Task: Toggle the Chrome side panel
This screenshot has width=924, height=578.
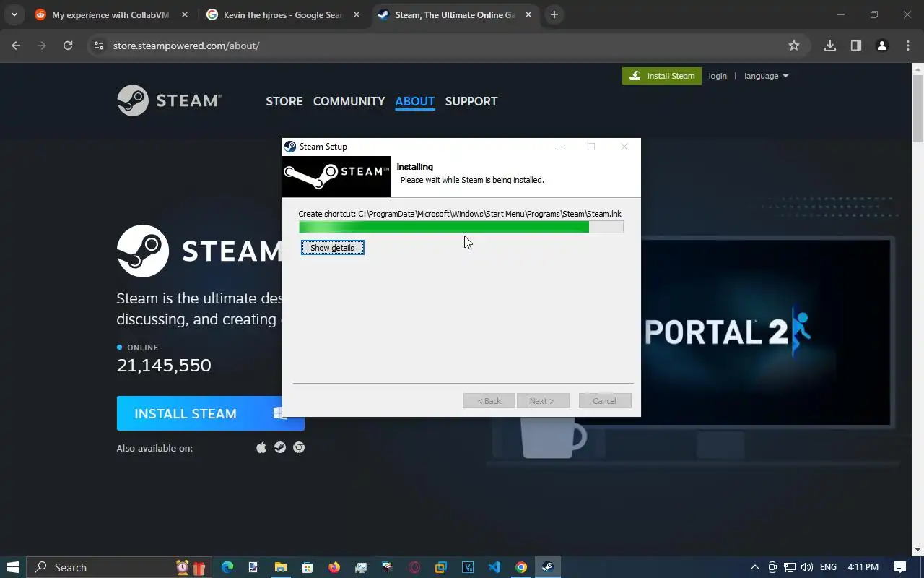Action: tap(856, 46)
